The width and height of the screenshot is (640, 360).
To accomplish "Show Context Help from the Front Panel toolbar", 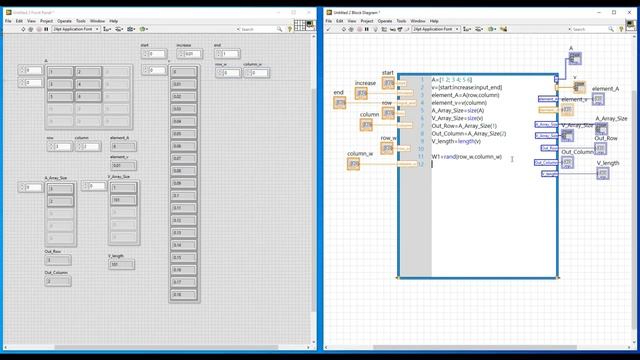I will [290, 29].
